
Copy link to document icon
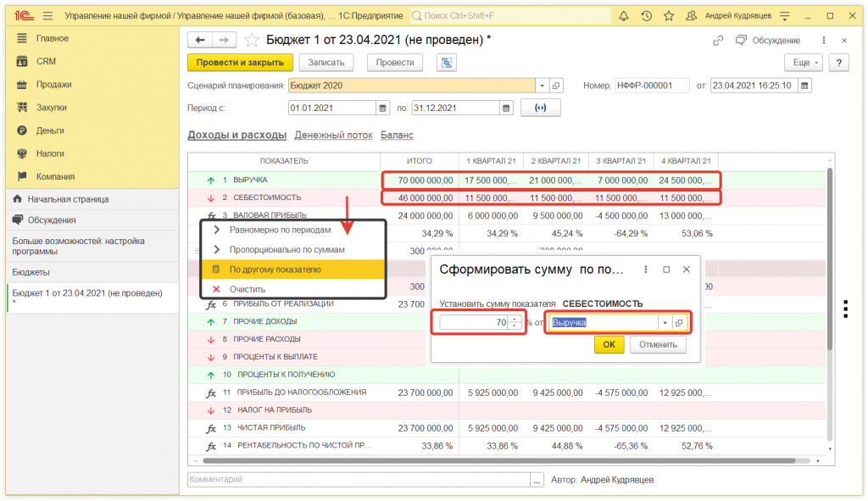[718, 40]
